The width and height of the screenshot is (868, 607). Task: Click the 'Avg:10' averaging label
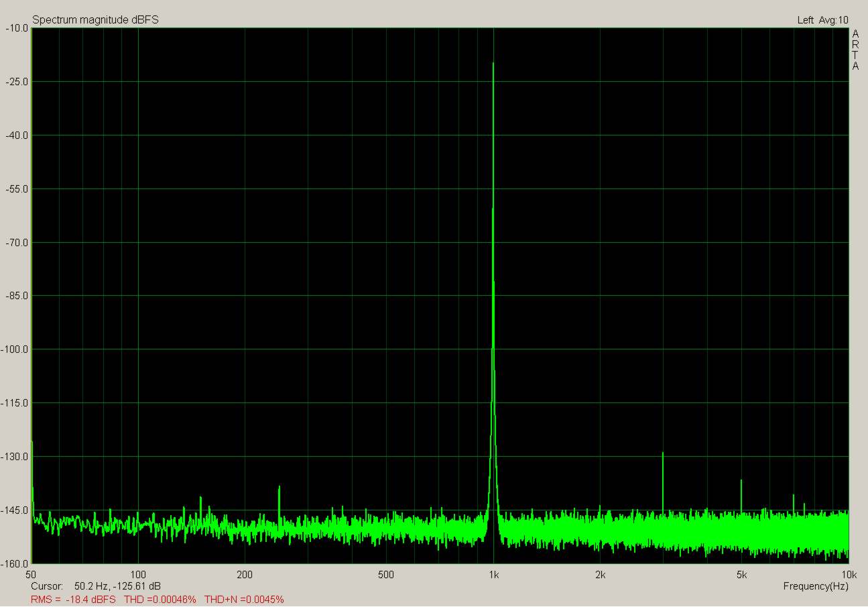(834, 20)
